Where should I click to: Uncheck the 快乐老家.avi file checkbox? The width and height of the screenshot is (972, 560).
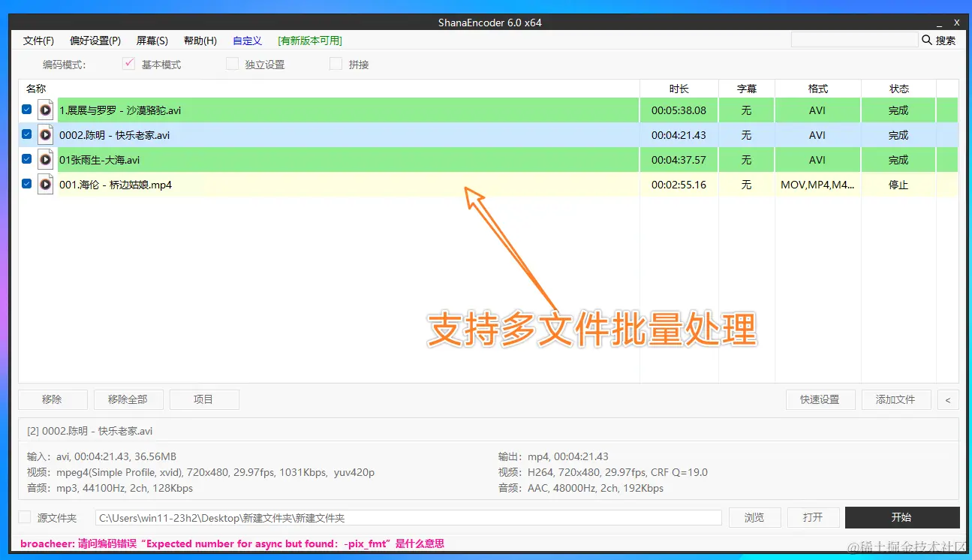(27, 134)
